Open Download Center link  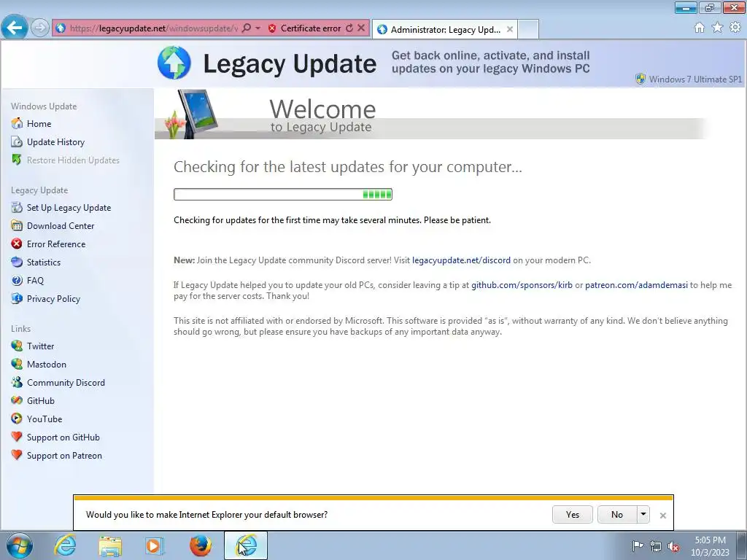(x=61, y=226)
